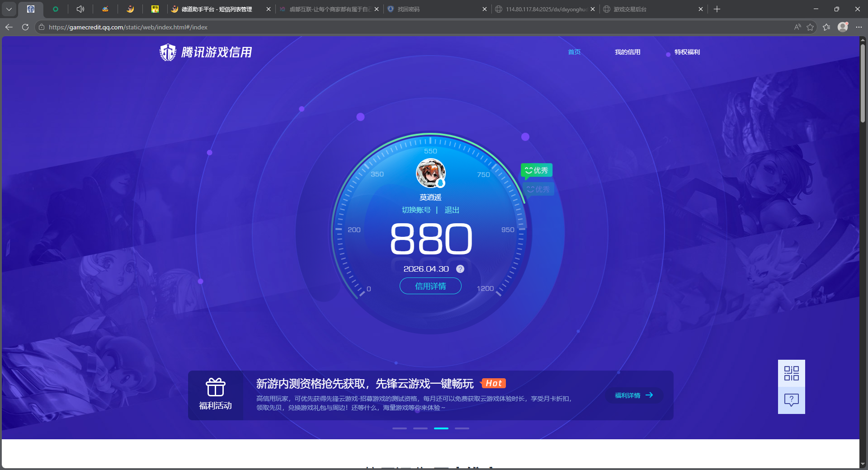Open browser settings and more menu

(859, 27)
